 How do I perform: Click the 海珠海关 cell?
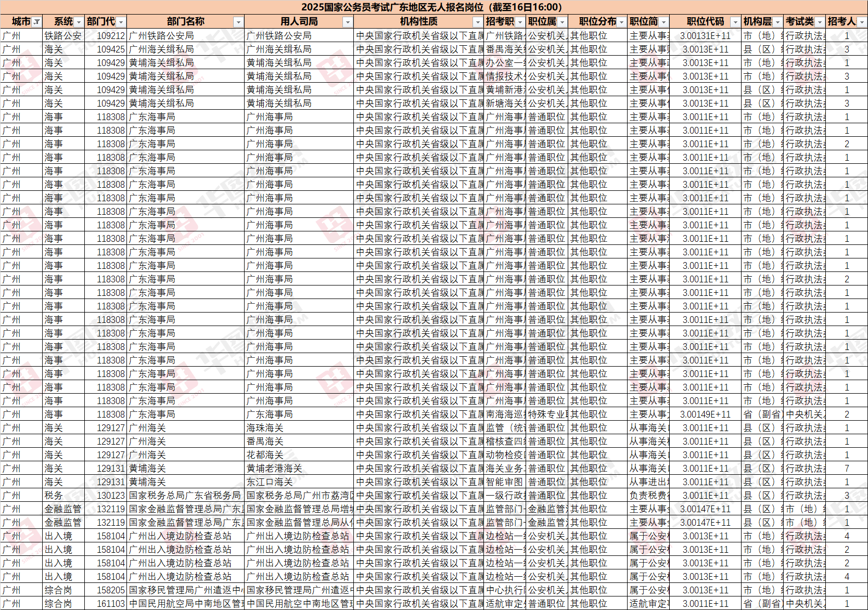pyautogui.click(x=299, y=428)
